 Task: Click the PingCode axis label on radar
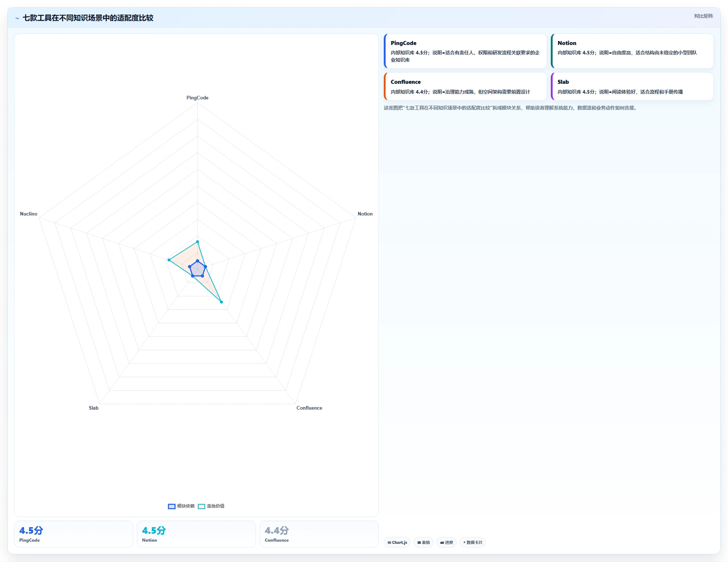(198, 98)
